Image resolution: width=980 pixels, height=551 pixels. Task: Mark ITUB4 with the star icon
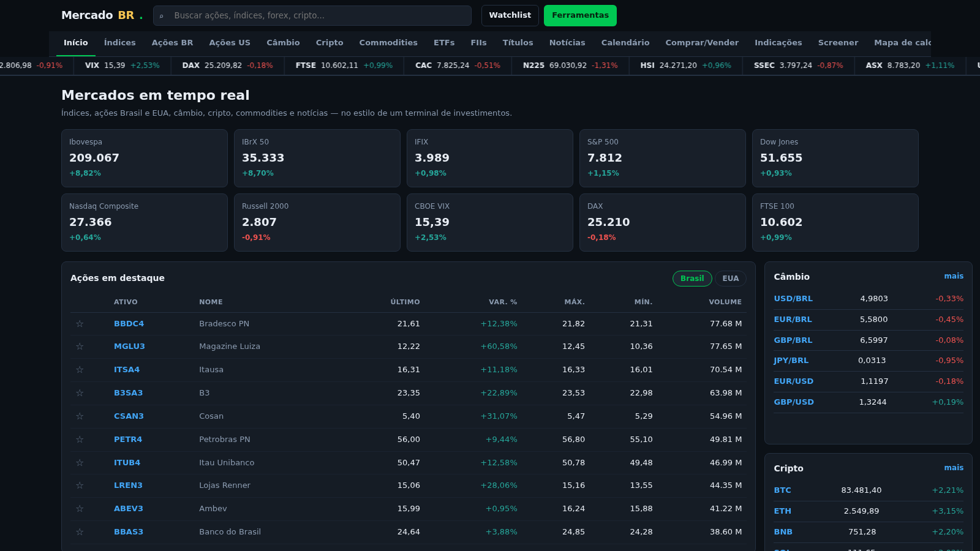pyautogui.click(x=80, y=463)
